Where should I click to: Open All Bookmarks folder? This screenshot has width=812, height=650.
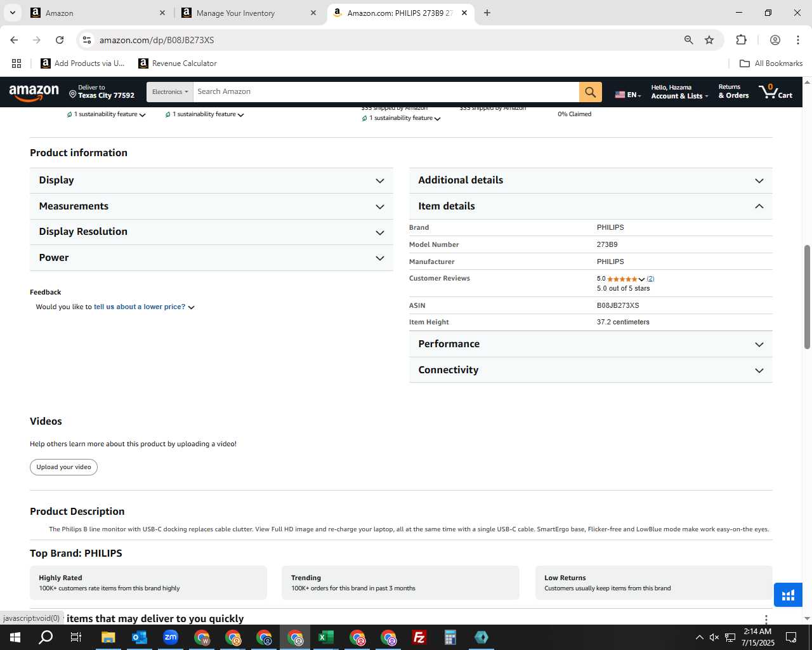(x=771, y=63)
